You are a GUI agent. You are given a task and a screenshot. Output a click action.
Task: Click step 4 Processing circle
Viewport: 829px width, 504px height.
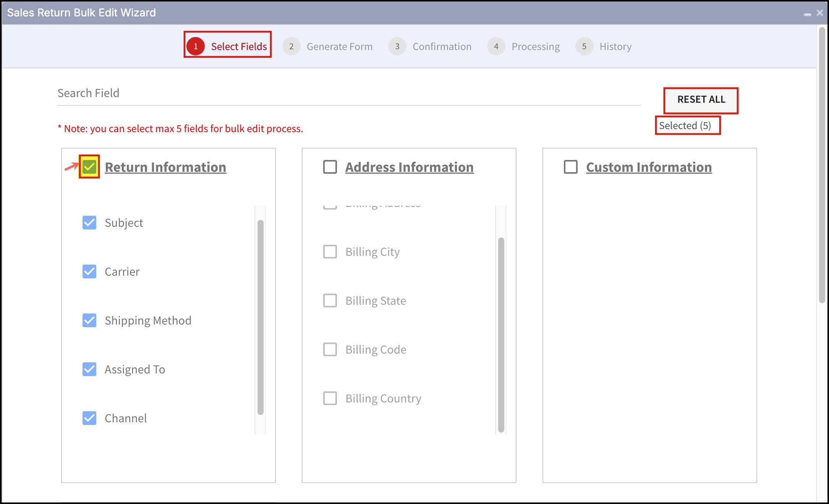496,46
